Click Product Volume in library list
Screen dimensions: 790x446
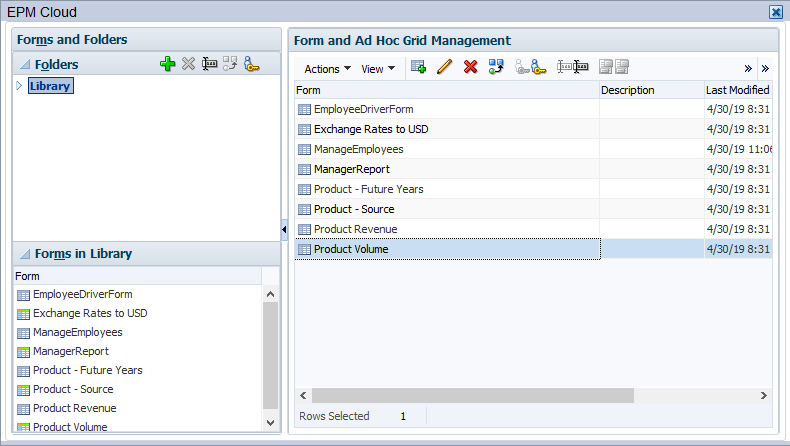[x=70, y=427]
